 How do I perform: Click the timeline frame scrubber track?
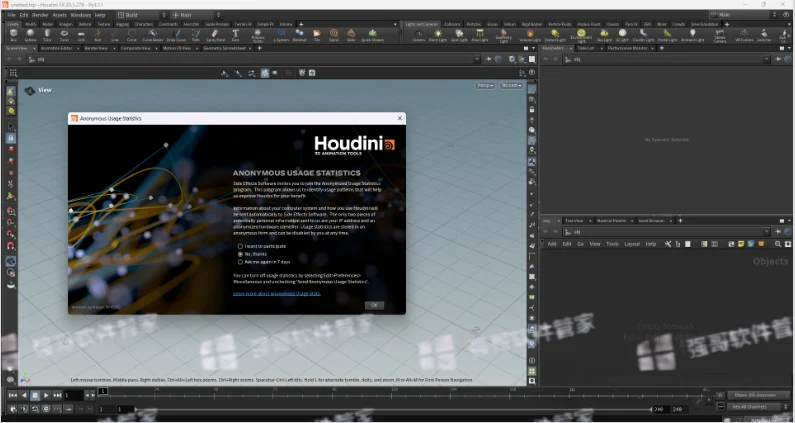(406, 394)
